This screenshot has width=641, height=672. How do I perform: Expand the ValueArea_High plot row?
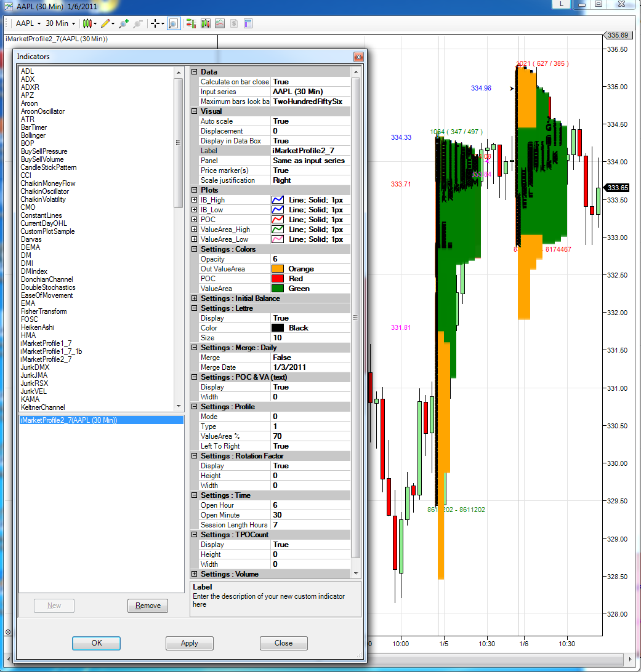click(194, 230)
